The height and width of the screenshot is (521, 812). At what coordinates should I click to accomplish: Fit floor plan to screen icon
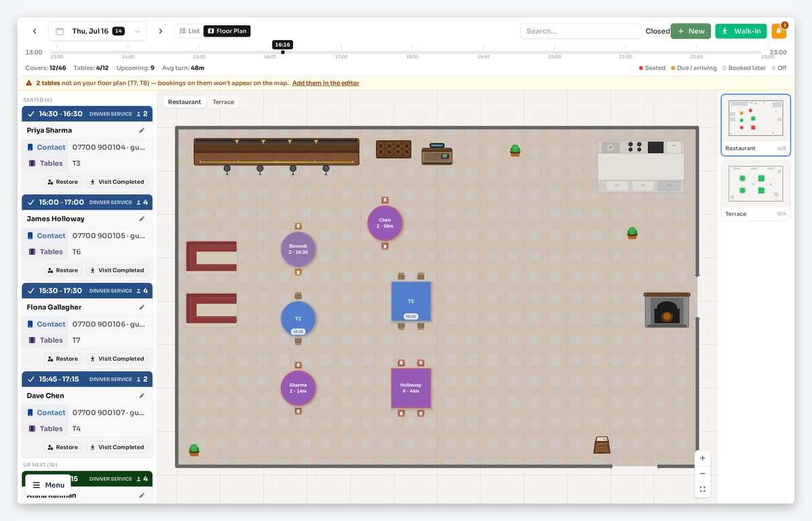click(702, 489)
